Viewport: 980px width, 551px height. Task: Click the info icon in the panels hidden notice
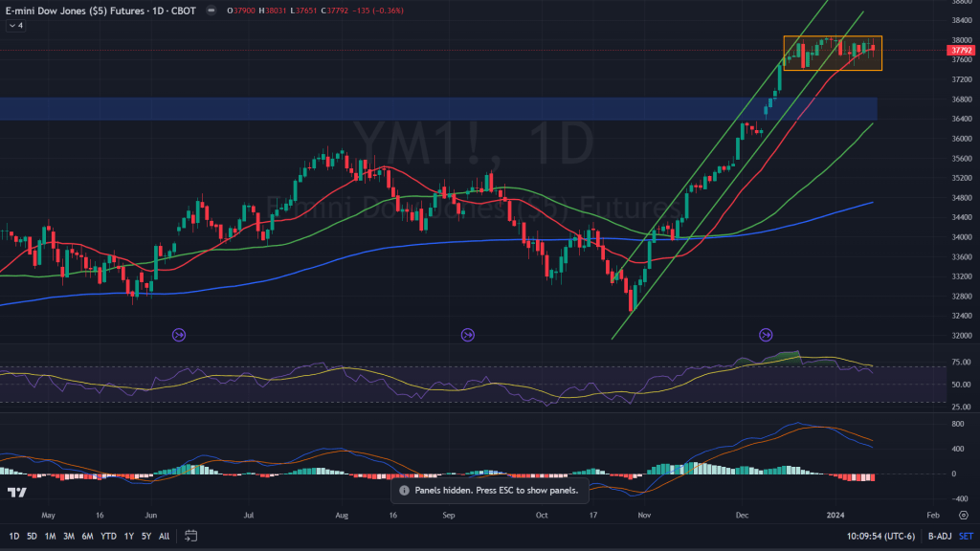pyautogui.click(x=404, y=490)
